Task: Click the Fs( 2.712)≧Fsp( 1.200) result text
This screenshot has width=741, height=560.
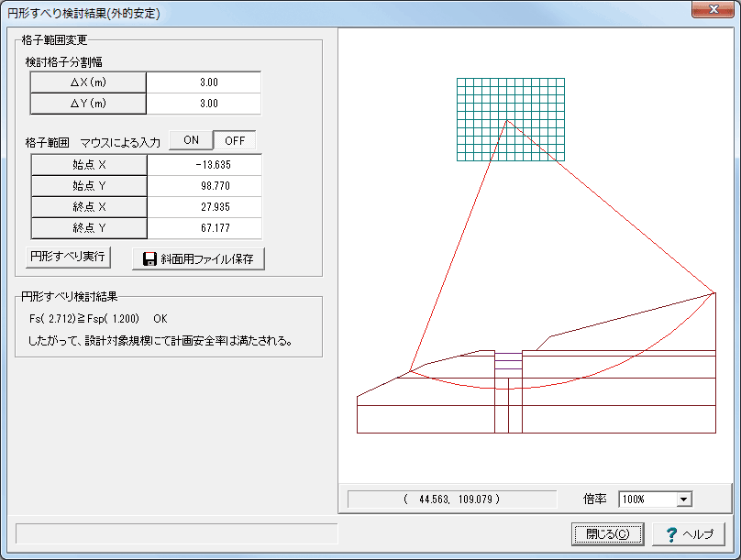Action: 84,319
